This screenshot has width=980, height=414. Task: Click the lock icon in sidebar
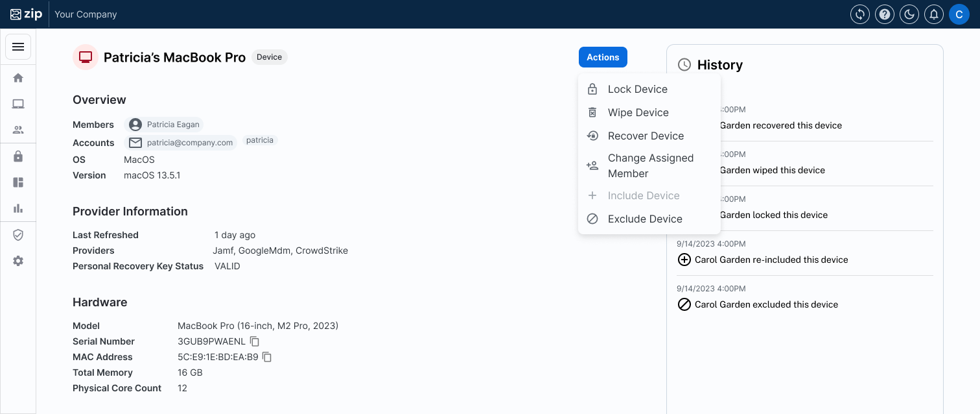18,156
